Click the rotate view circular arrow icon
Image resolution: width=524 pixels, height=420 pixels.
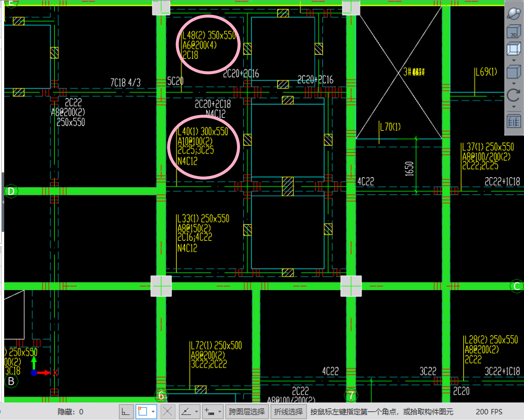click(514, 95)
